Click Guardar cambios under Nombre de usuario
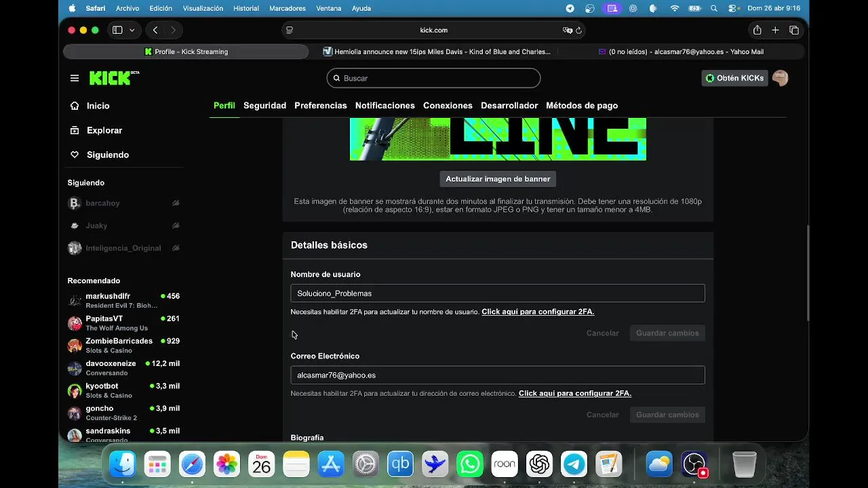This screenshot has width=868, height=488. point(667,333)
